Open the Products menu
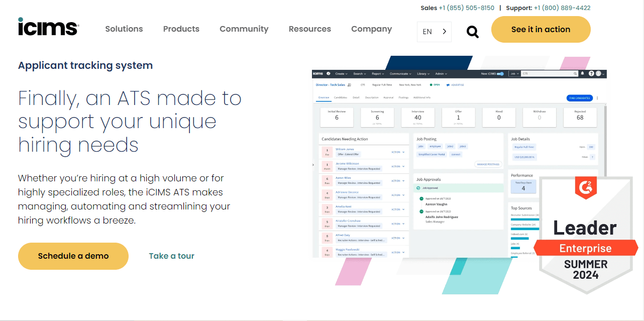The width and height of the screenshot is (644, 321). [x=181, y=29]
